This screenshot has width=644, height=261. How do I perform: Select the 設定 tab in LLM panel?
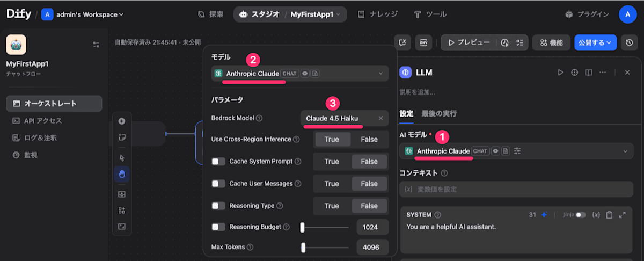pyautogui.click(x=407, y=113)
